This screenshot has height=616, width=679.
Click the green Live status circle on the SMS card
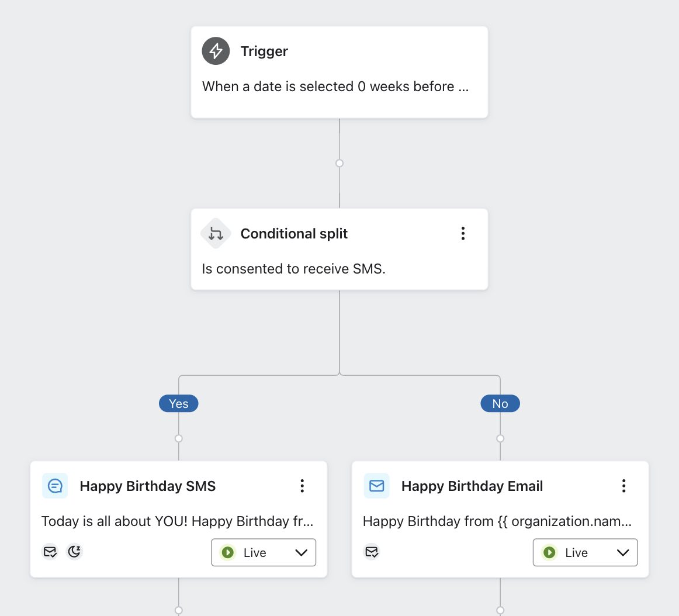pyautogui.click(x=227, y=552)
